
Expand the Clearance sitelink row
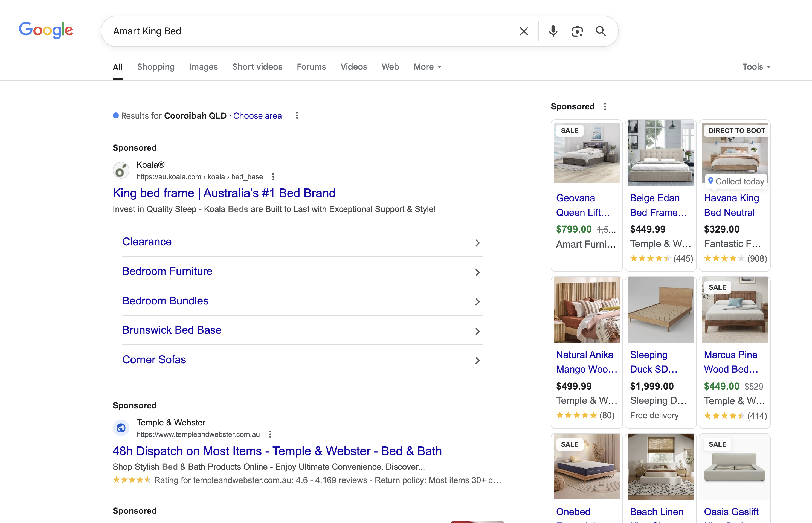[477, 242]
